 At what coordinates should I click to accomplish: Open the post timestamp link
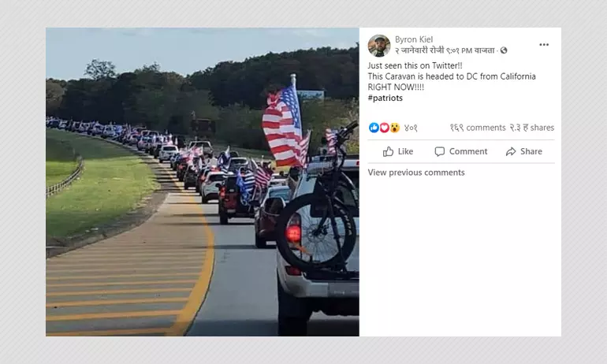point(445,50)
